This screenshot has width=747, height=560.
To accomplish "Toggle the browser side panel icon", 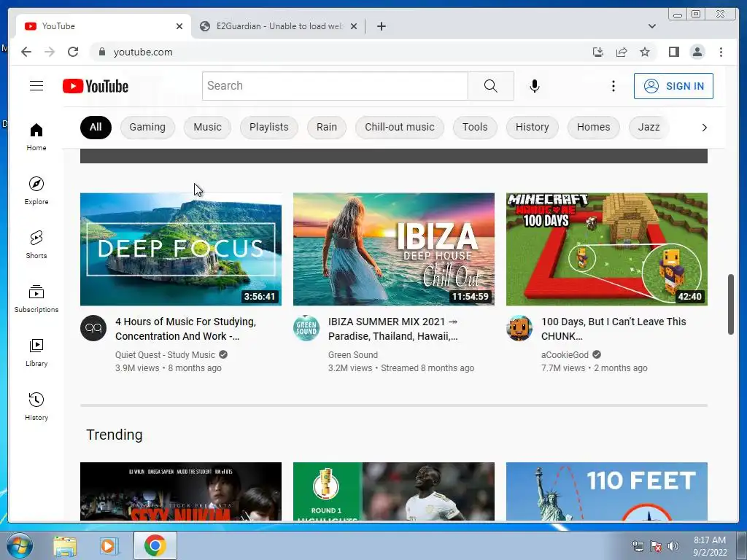I will click(673, 52).
